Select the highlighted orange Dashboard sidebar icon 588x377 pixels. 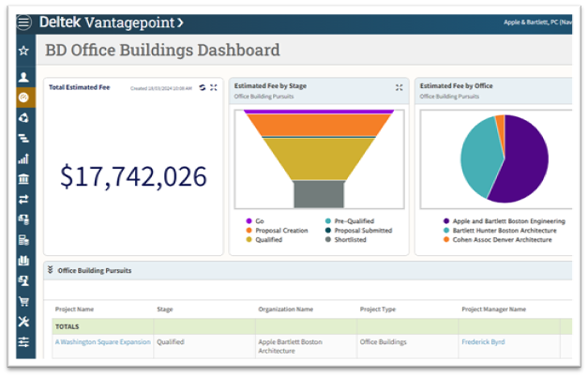point(23,98)
